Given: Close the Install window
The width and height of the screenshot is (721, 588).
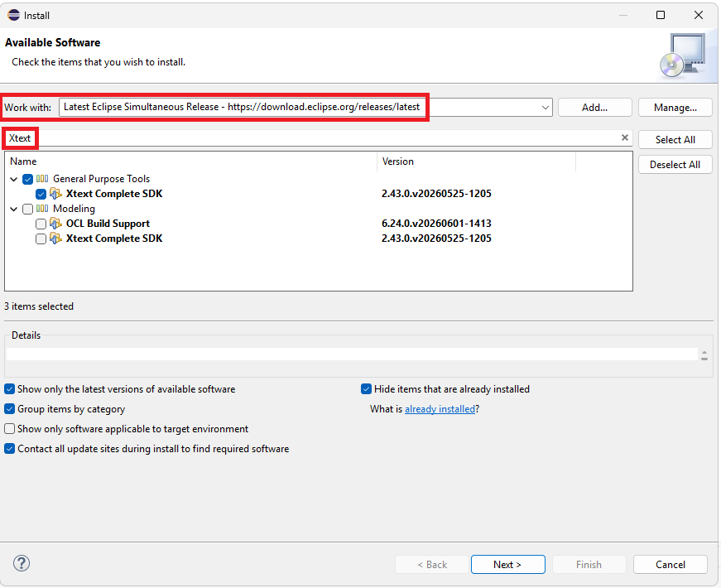Looking at the screenshot, I should click(699, 15).
